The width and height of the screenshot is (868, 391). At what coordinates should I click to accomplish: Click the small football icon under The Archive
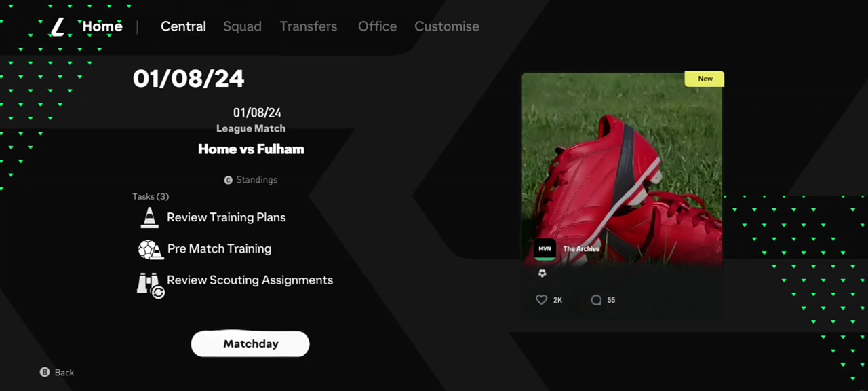click(542, 273)
